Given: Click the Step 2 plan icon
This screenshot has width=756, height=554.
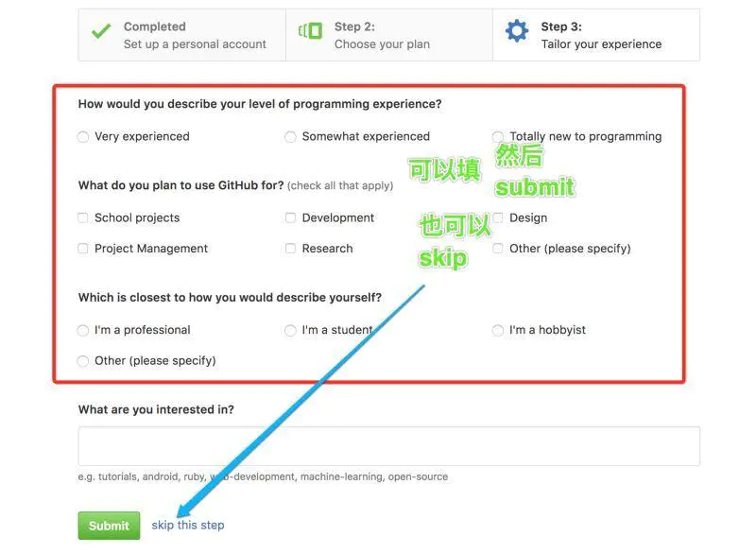Looking at the screenshot, I should click(310, 31).
